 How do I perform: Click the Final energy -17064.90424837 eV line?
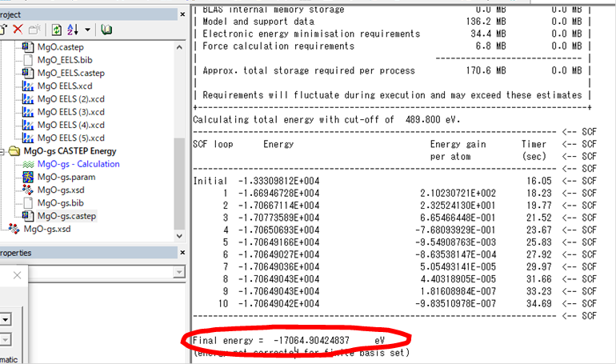click(x=289, y=341)
